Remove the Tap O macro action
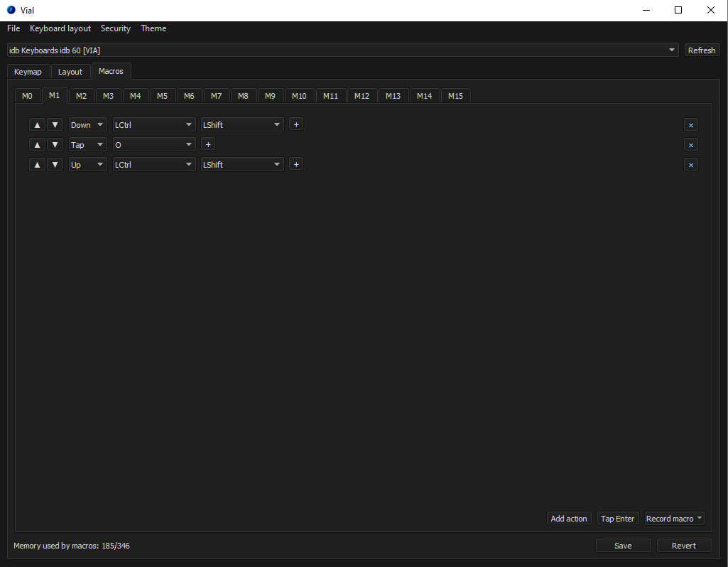 point(690,144)
